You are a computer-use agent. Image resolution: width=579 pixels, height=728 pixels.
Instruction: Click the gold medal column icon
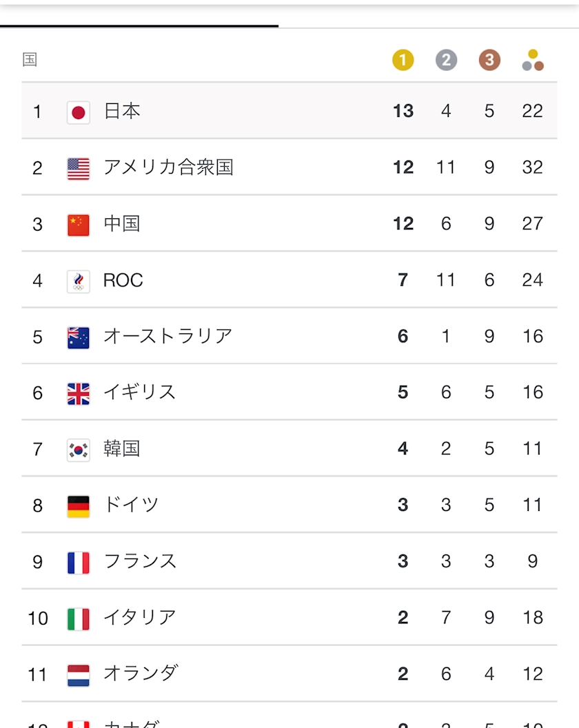(403, 60)
